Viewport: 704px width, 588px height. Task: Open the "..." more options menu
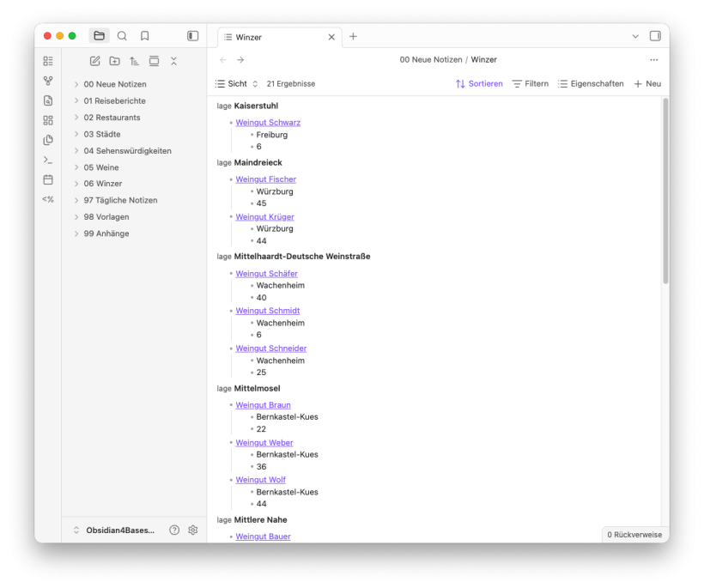click(x=654, y=59)
